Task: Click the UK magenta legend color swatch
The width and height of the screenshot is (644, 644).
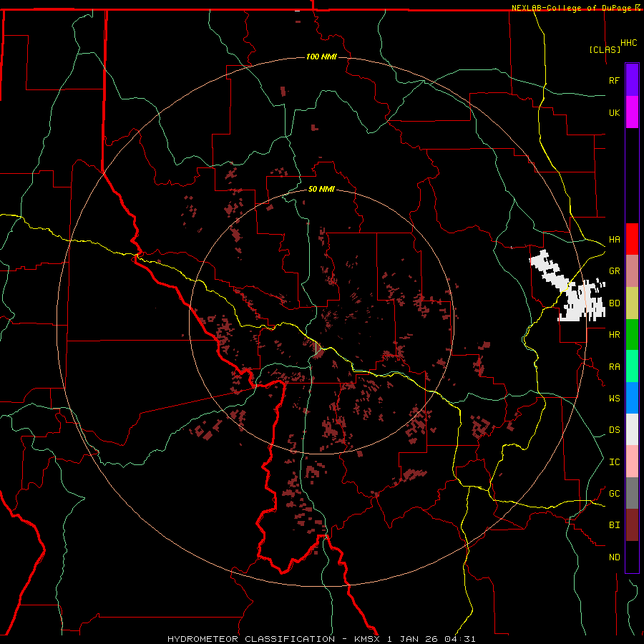Action: point(632,112)
